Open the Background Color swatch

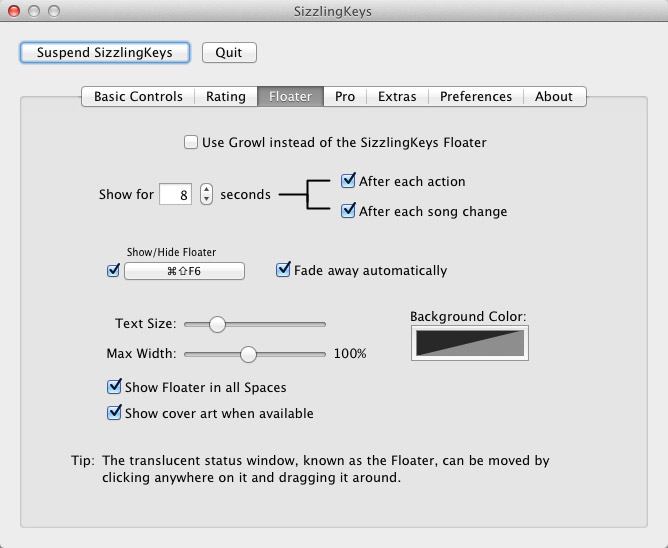click(x=470, y=343)
